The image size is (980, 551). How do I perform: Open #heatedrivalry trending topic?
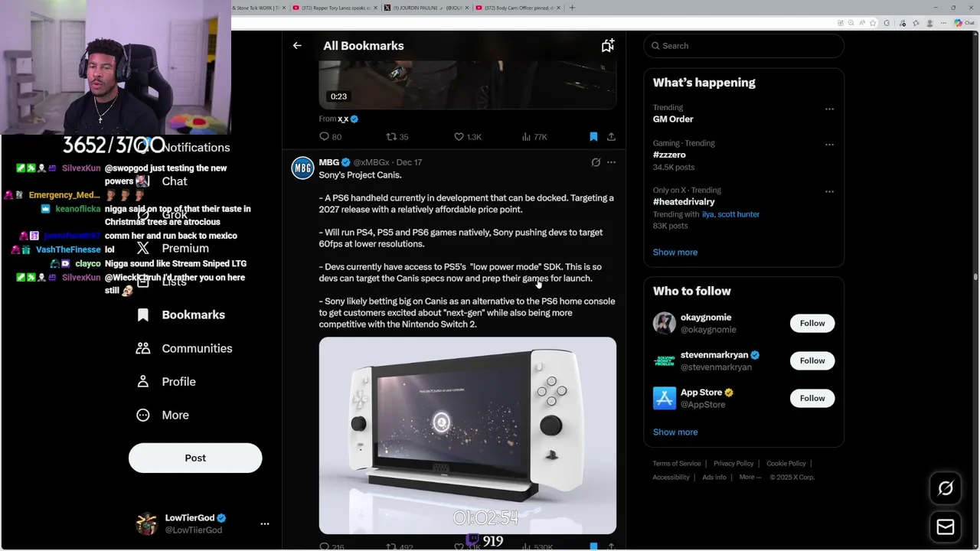click(684, 202)
